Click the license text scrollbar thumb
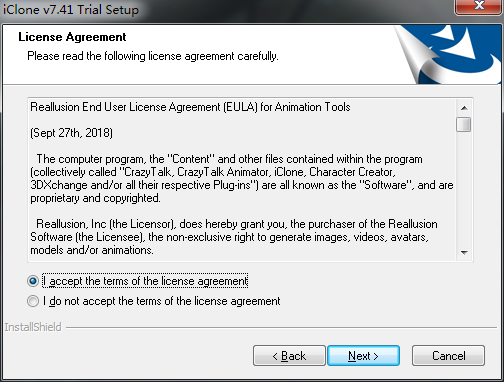 point(464,124)
